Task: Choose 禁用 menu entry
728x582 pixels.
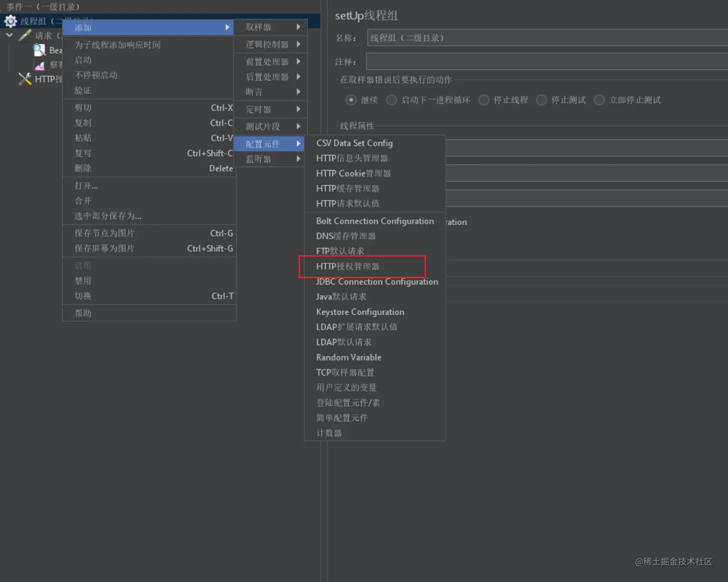Action: [149, 281]
